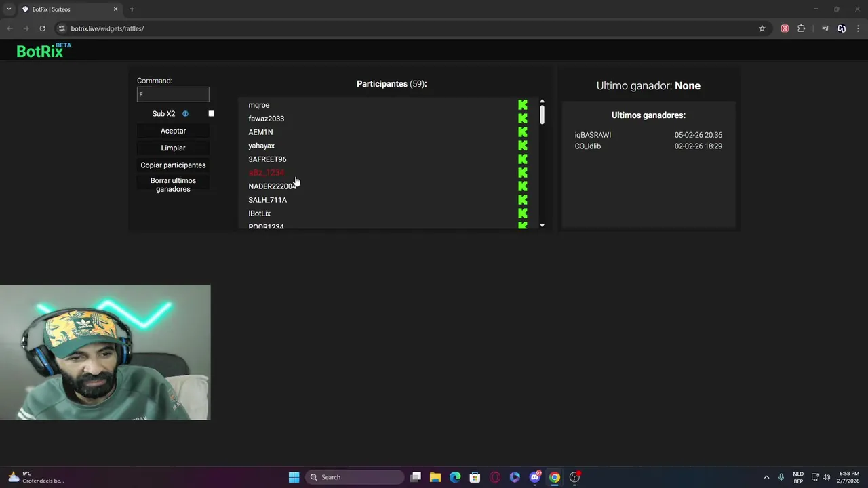
Task: Click past winner iqBASRAWI
Action: [593, 135]
